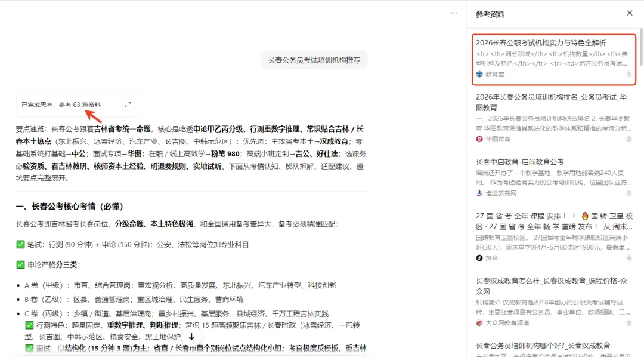The height and width of the screenshot is (357, 644).
Task: Click the 教育宝 source name
Action: pos(495,75)
